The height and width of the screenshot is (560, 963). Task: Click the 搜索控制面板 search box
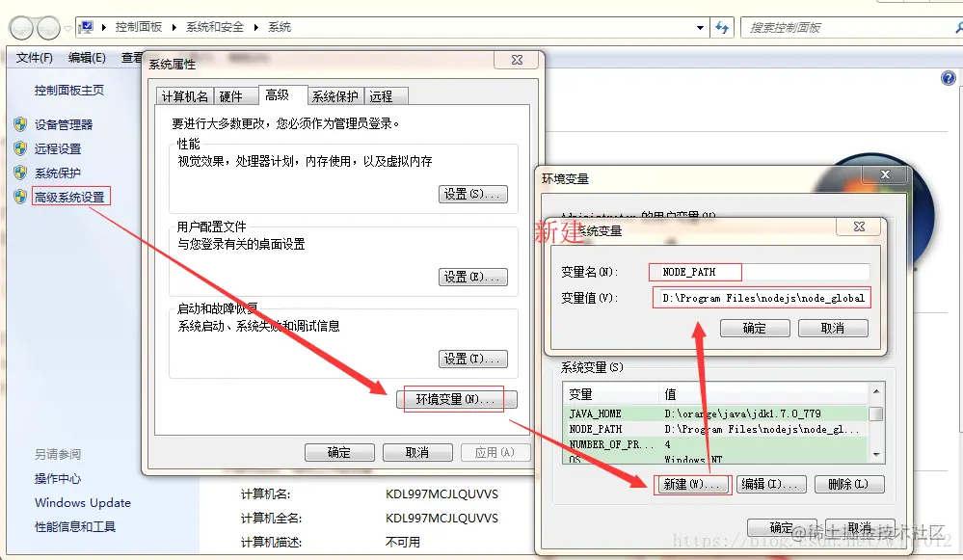[850, 28]
